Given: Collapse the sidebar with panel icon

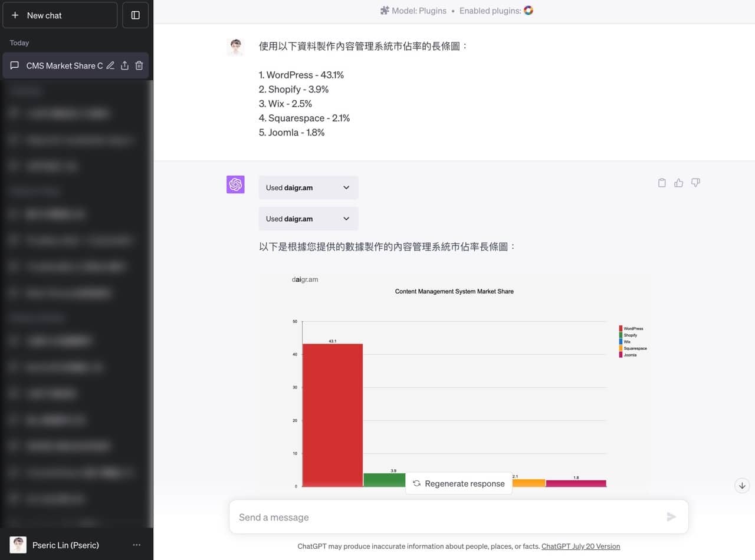Looking at the screenshot, I should (136, 15).
